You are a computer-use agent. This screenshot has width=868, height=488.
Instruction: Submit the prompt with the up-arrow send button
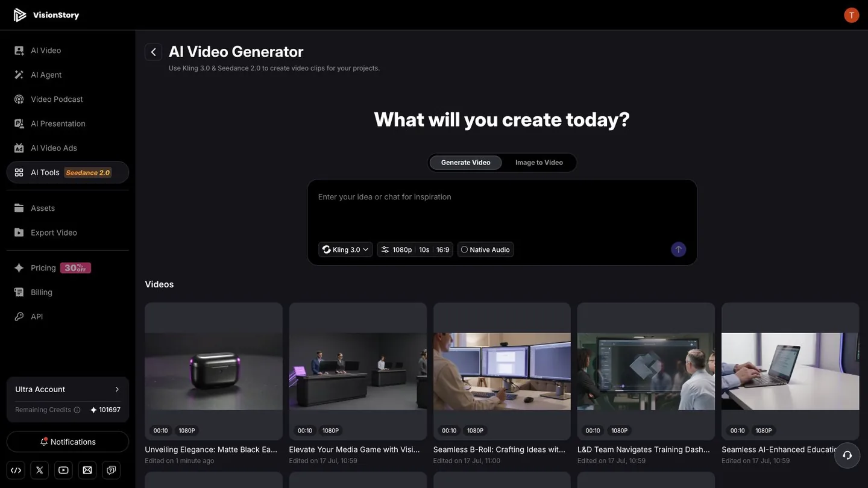tap(679, 249)
